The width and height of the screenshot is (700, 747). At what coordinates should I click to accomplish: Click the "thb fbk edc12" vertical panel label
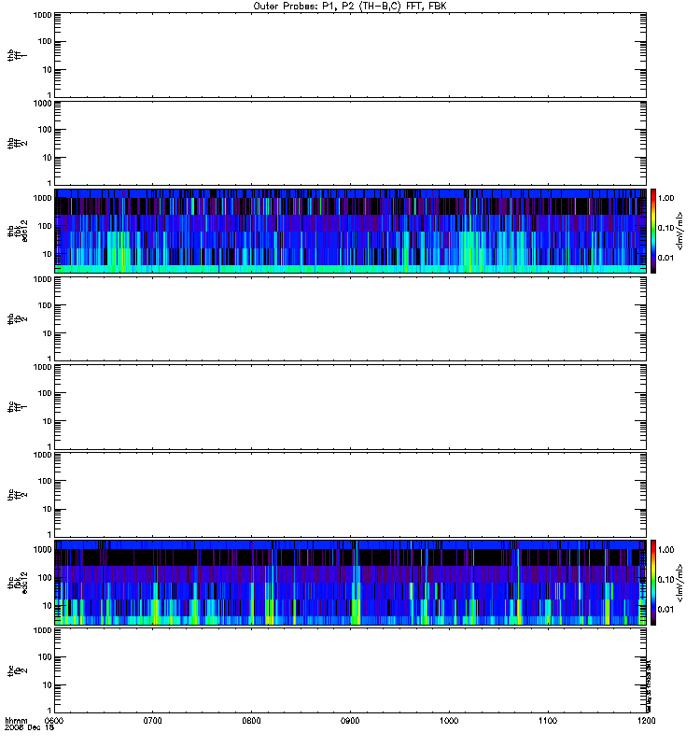[x=18, y=231]
